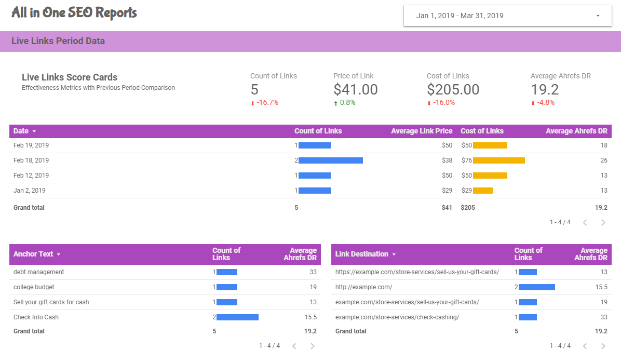
Task: Click the Live Links Score Cards heading
Action: point(70,77)
